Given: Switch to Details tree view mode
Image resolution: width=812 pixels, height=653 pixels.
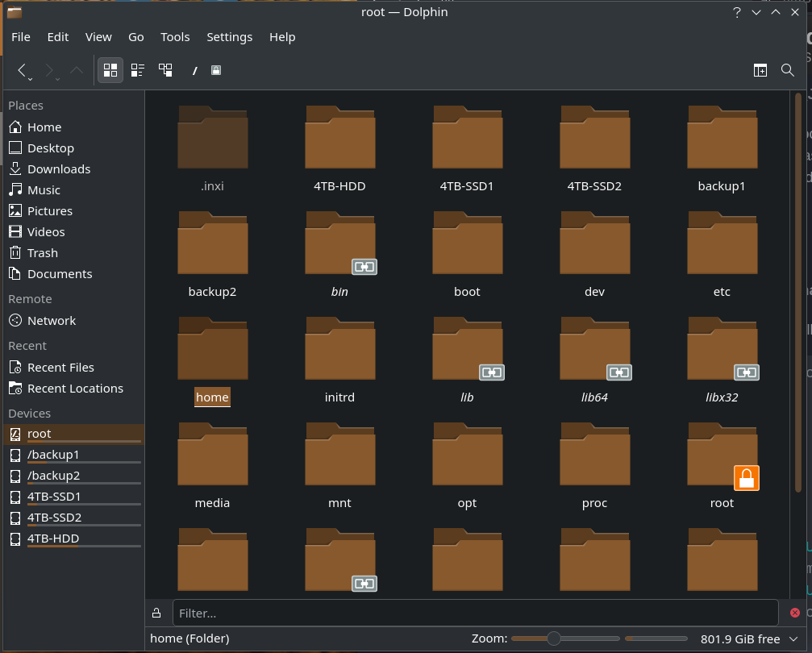Looking at the screenshot, I should point(165,70).
